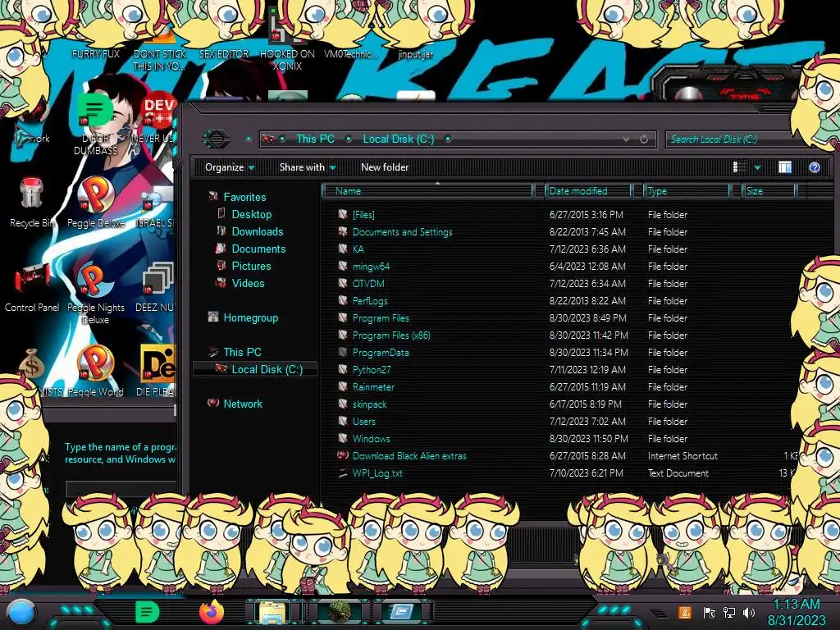
Task: Select the Windows folder name
Action: 372,438
